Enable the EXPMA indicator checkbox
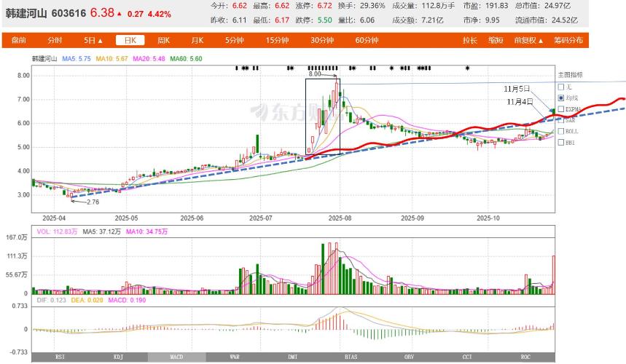Image resolution: width=626 pixels, height=364 pixels. point(561,109)
